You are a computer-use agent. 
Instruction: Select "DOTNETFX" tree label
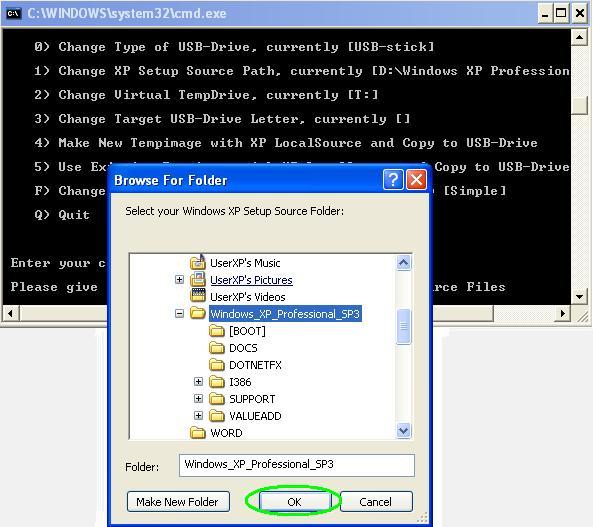tap(255, 365)
